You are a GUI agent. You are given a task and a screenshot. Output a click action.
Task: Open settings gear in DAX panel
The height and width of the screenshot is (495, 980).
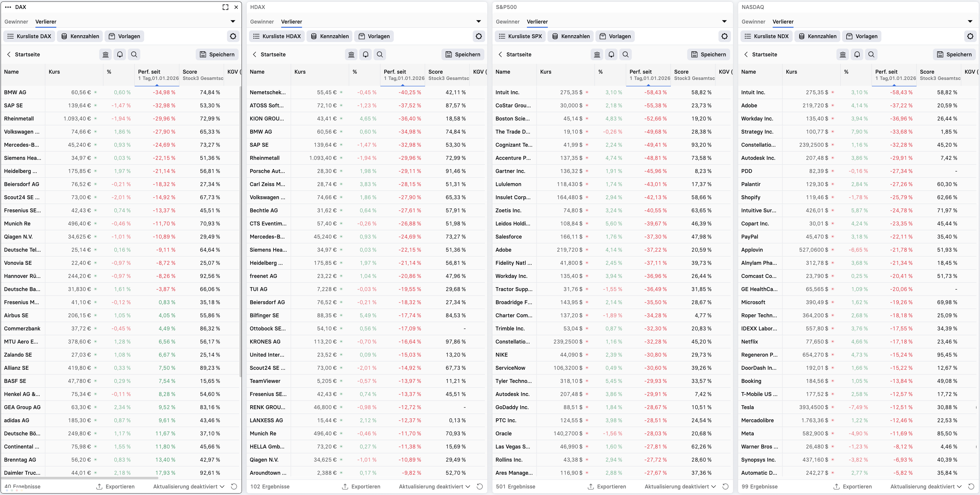233,36
